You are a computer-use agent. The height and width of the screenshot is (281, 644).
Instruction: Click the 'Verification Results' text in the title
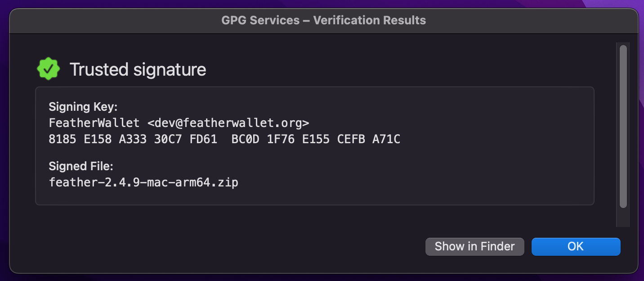click(370, 20)
